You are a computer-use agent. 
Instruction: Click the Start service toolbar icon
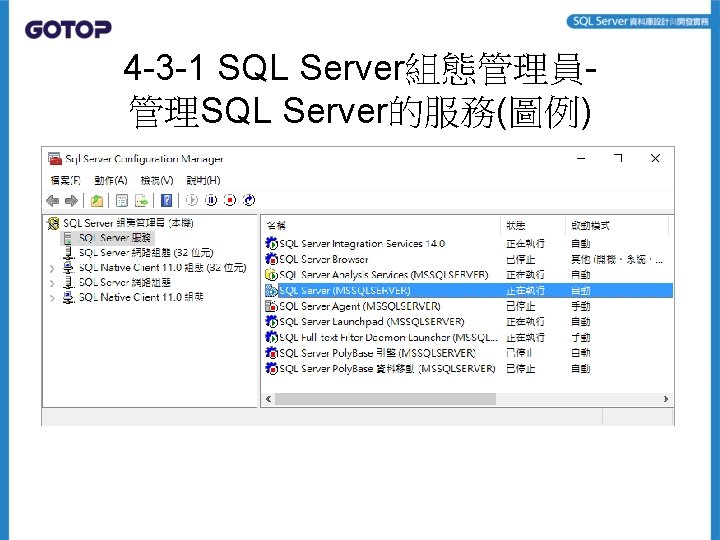coord(191,200)
